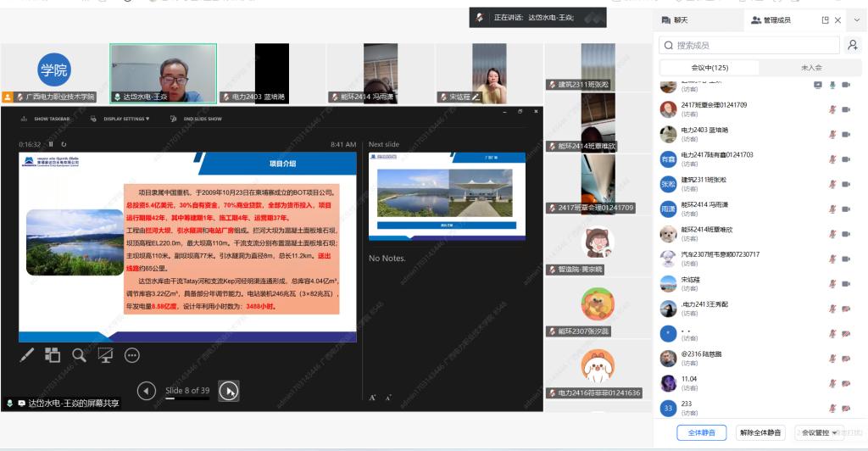
Task: Click the 电力2403 蓝培滟 video tile
Action: click(x=272, y=73)
